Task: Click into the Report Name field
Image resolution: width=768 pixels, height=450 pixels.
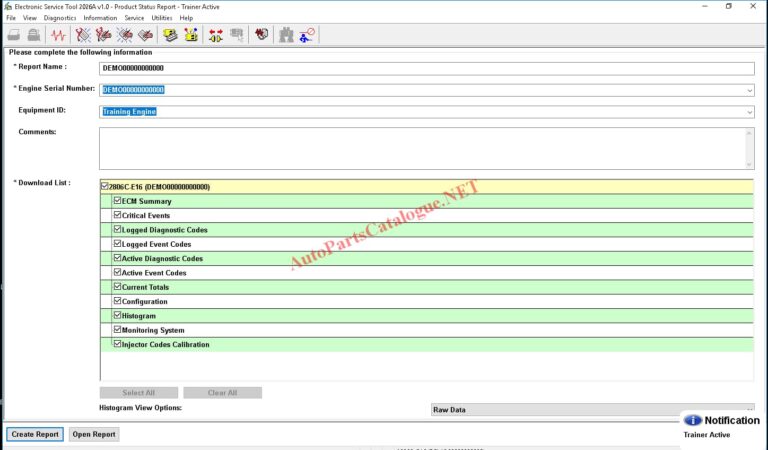Action: click(427, 68)
